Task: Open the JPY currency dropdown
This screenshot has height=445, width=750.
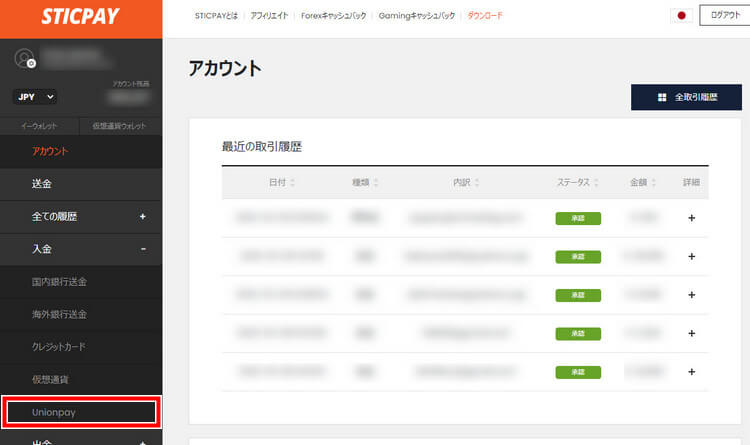Action: (x=34, y=97)
